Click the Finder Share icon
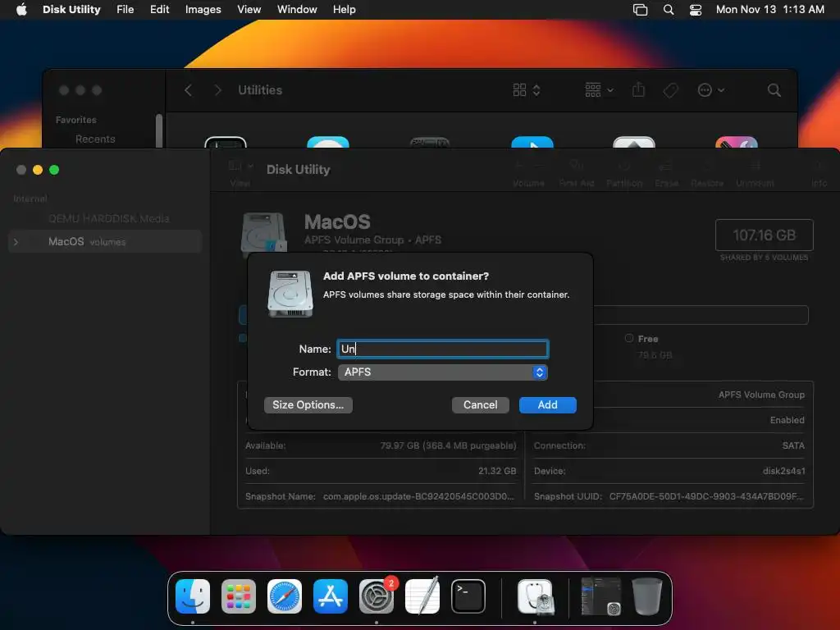840x630 pixels. point(638,90)
